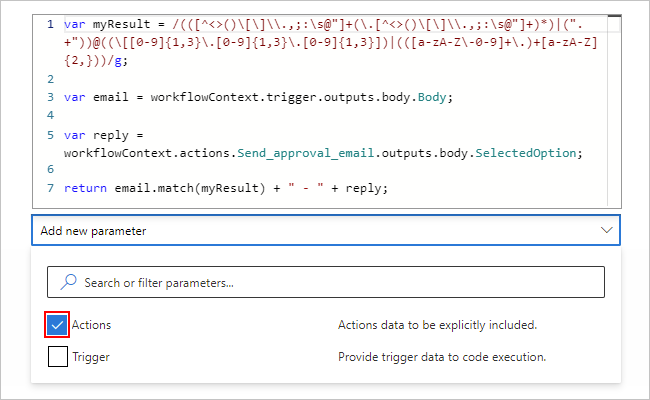Select the Actions parameter label

click(x=92, y=325)
